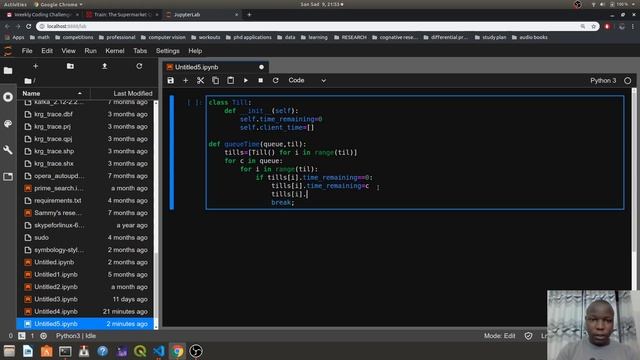Click the Python 3 kernel name button

(603, 80)
